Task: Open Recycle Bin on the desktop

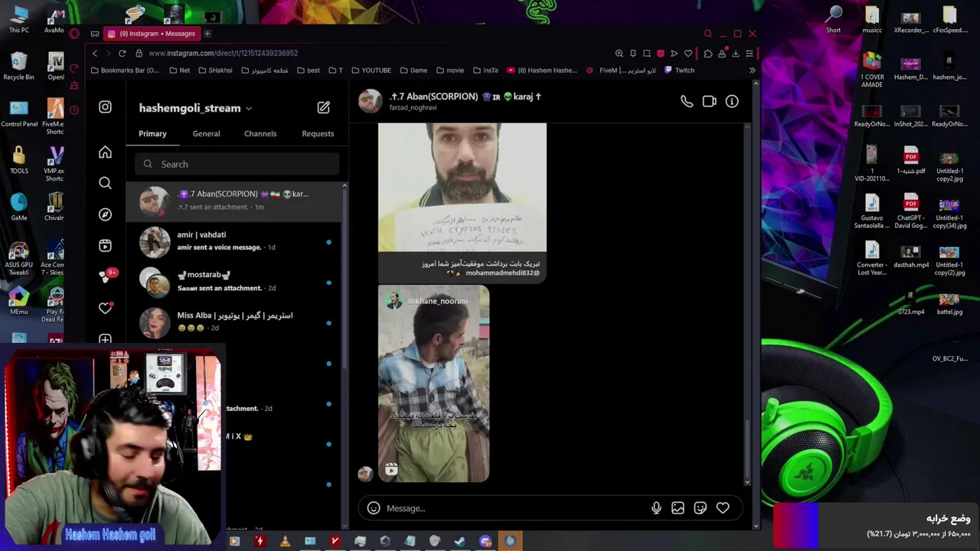Action: pyautogui.click(x=18, y=67)
